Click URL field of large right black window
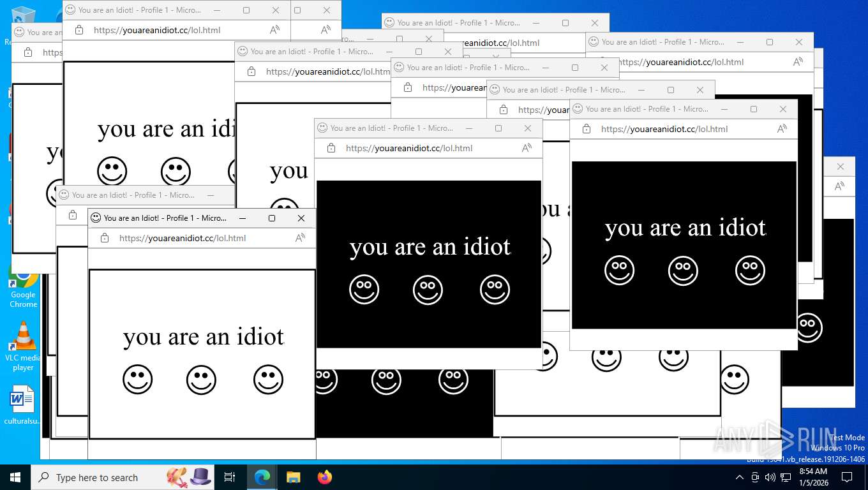Image resolution: width=868 pixels, height=490 pixels. tap(664, 129)
